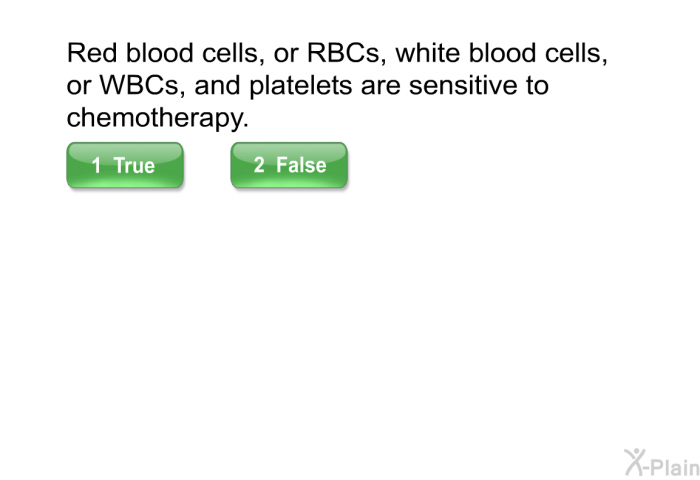700x480 pixels.
Task: Click the word "RBCs" in the question
Action: [343, 53]
